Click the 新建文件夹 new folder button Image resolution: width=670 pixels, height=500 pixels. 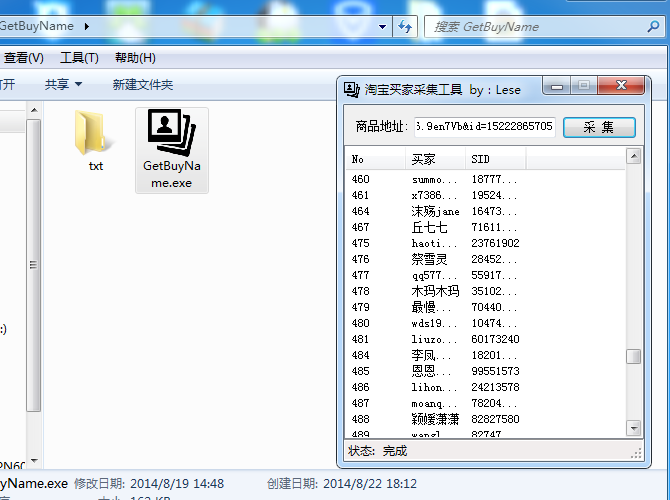click(142, 85)
